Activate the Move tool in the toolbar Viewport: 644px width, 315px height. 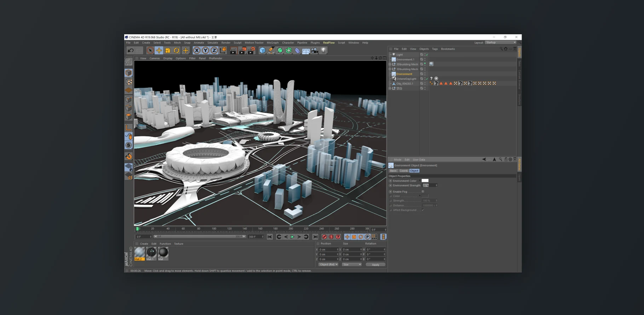pyautogui.click(x=159, y=51)
